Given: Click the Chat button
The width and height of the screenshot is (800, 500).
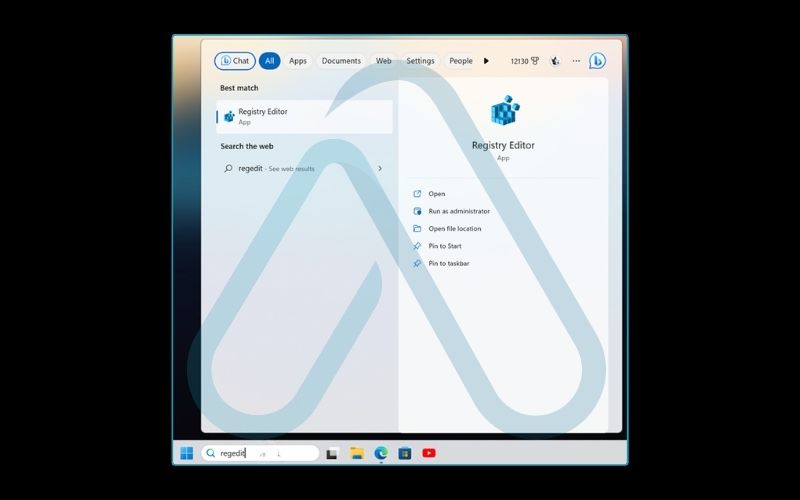Looking at the screenshot, I should pos(235,61).
